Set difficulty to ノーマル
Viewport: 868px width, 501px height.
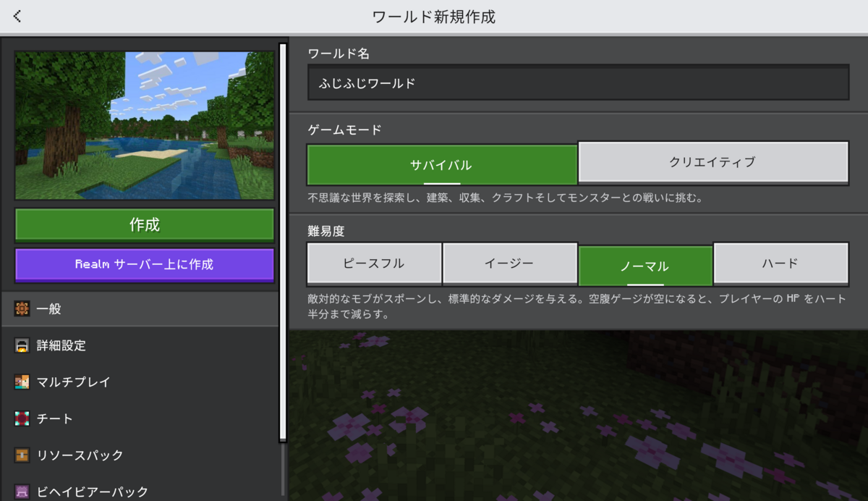click(x=645, y=266)
